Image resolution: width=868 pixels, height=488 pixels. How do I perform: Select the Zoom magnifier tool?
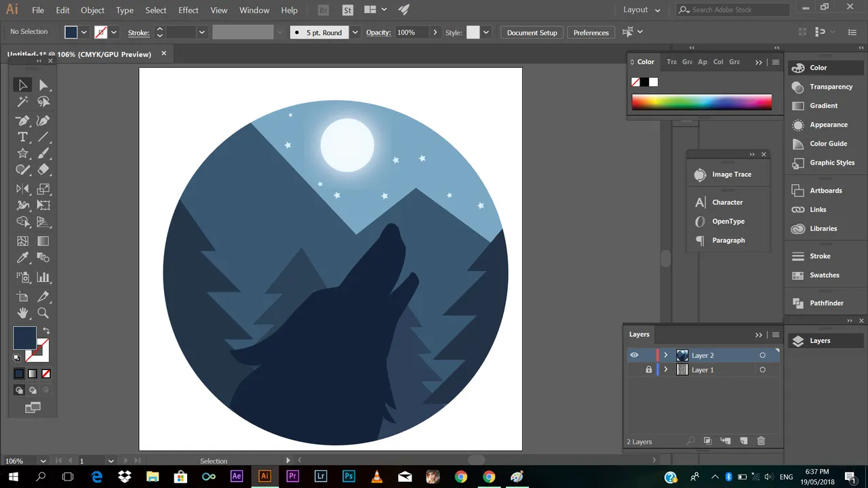(x=43, y=313)
